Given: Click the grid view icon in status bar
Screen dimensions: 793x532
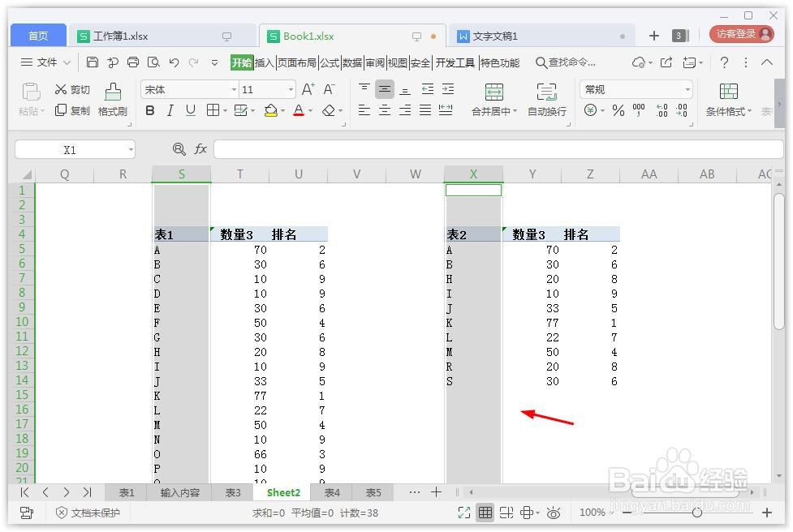Looking at the screenshot, I should click(x=485, y=513).
